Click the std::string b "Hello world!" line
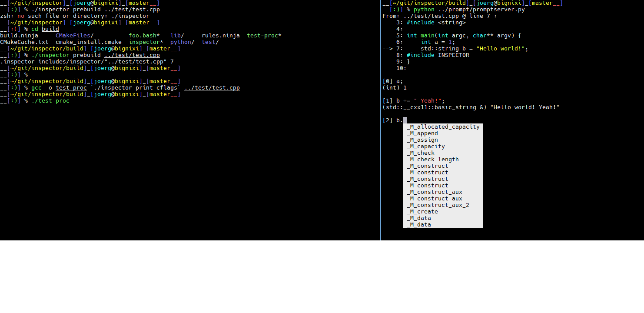This screenshot has height=313, width=644. (475, 49)
